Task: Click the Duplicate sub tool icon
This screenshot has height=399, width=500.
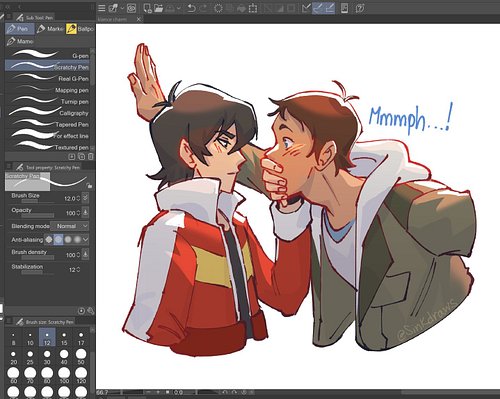Action: click(x=81, y=156)
